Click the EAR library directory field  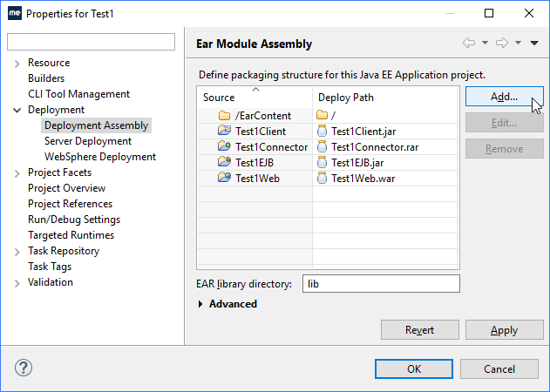[x=380, y=284]
